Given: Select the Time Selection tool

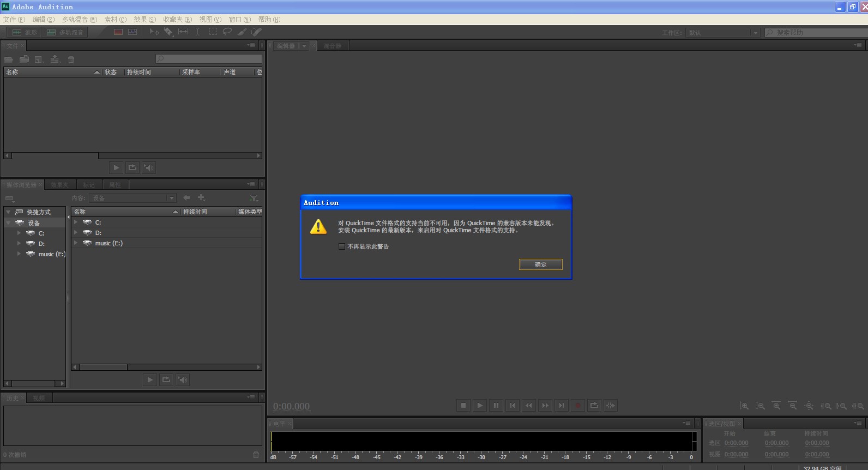Looking at the screenshot, I should (x=198, y=32).
